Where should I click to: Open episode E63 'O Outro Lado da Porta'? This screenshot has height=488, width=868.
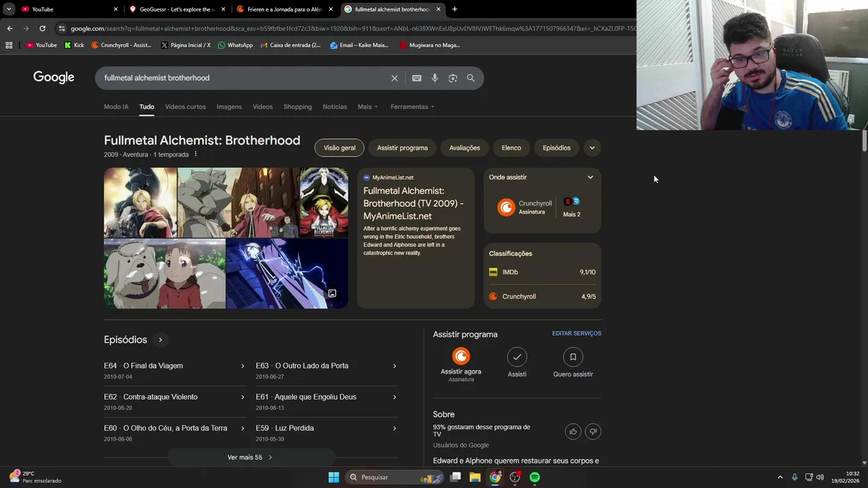(326, 370)
